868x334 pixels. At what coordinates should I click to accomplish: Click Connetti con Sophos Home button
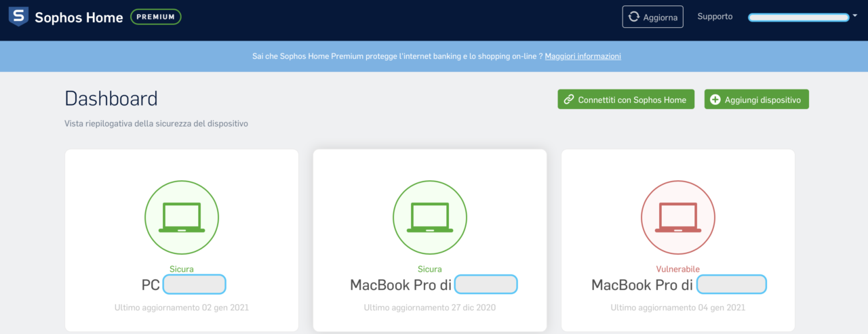coord(626,100)
